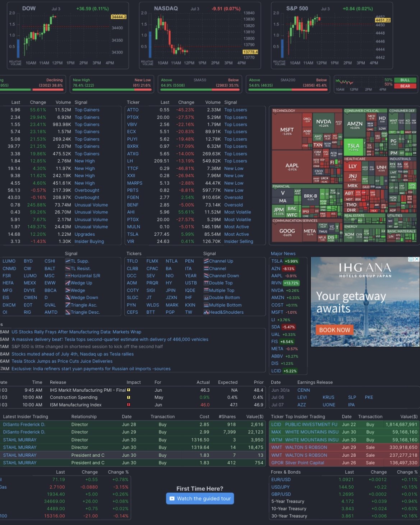Viewport: 420px width, 525px height.
Task: Click the Channel Down pattern icon
Action: pyautogui.click(x=206, y=276)
